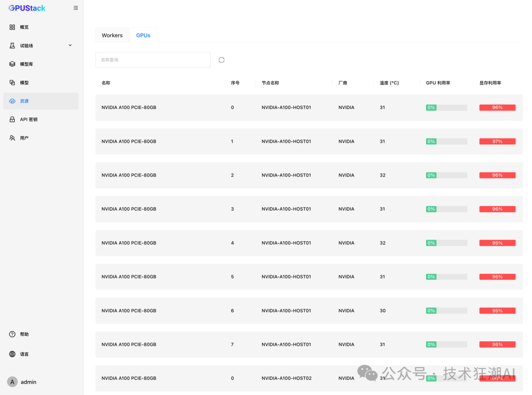
Task: Select the 模型 models icon
Action: pyautogui.click(x=12, y=82)
